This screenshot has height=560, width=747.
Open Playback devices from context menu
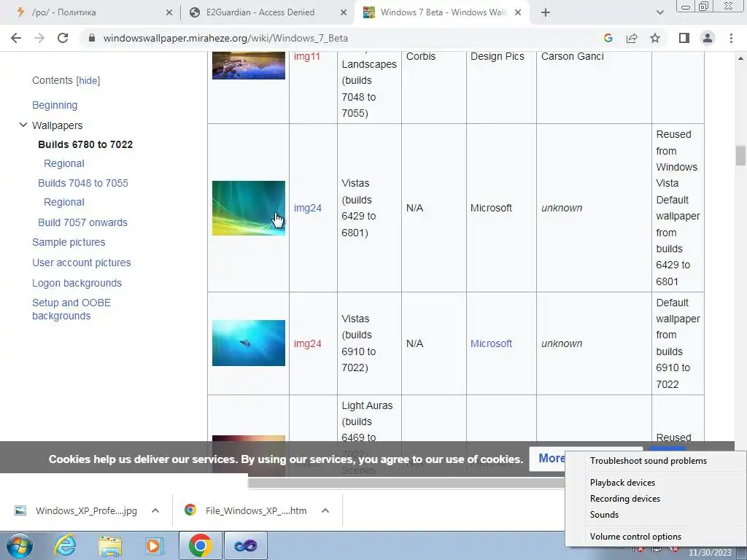pyautogui.click(x=623, y=483)
